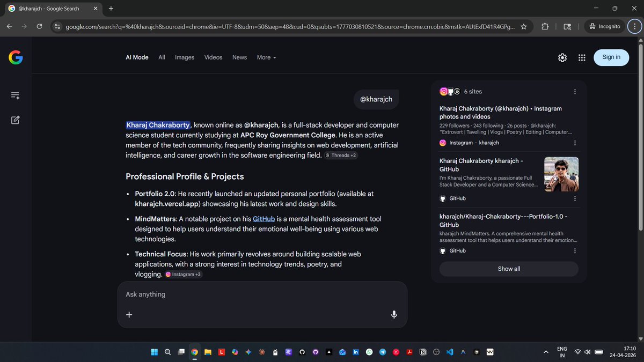Switch to the Images search tab
The width and height of the screenshot is (644, 362).
coord(184,57)
